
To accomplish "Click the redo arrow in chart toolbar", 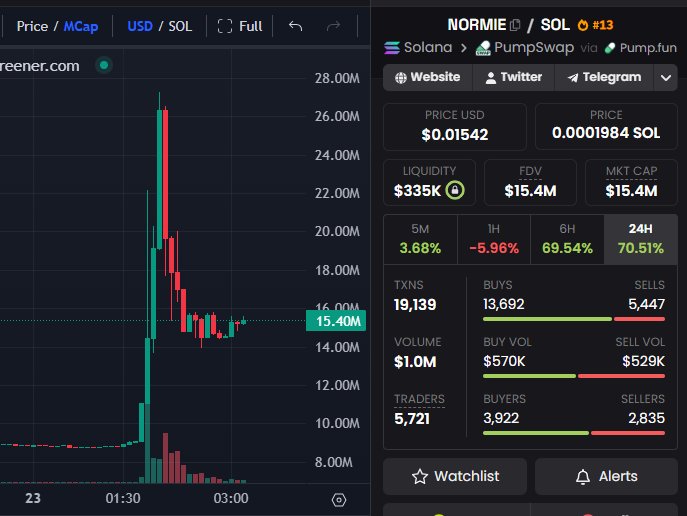I will coord(333,26).
